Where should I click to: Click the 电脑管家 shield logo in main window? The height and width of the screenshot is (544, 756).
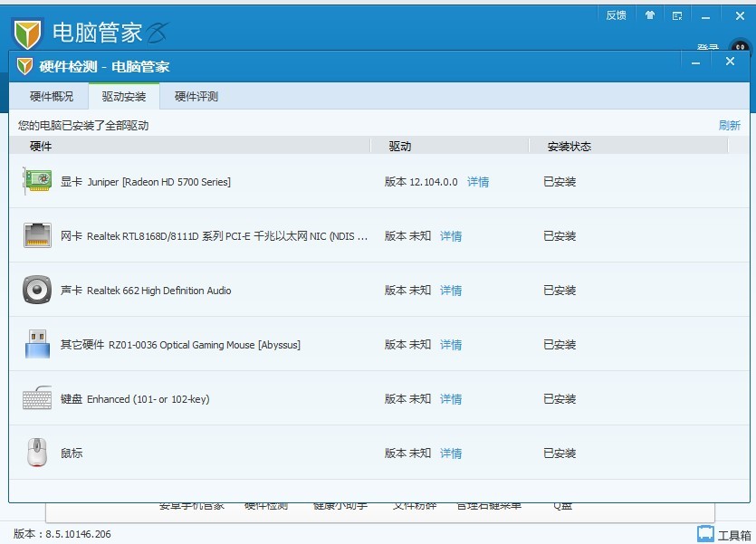click(27, 33)
